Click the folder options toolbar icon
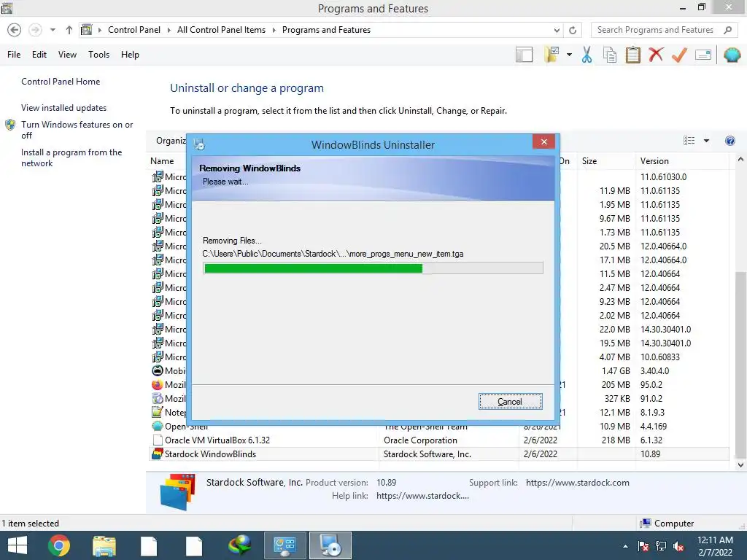The width and height of the screenshot is (747, 560). (551, 55)
